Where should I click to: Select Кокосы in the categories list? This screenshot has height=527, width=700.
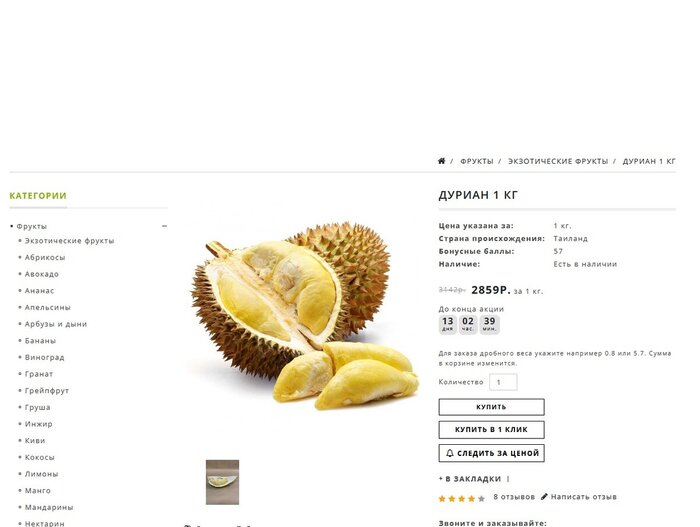point(39,457)
